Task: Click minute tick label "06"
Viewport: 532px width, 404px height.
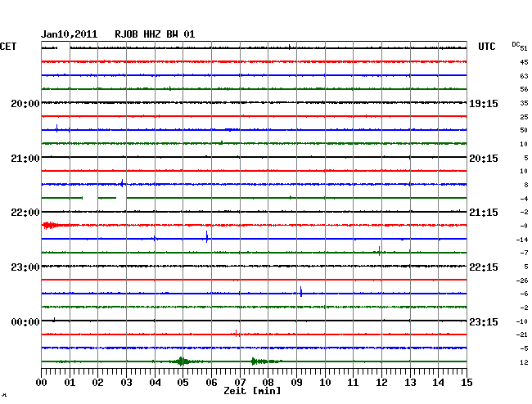Action: pos(211,383)
